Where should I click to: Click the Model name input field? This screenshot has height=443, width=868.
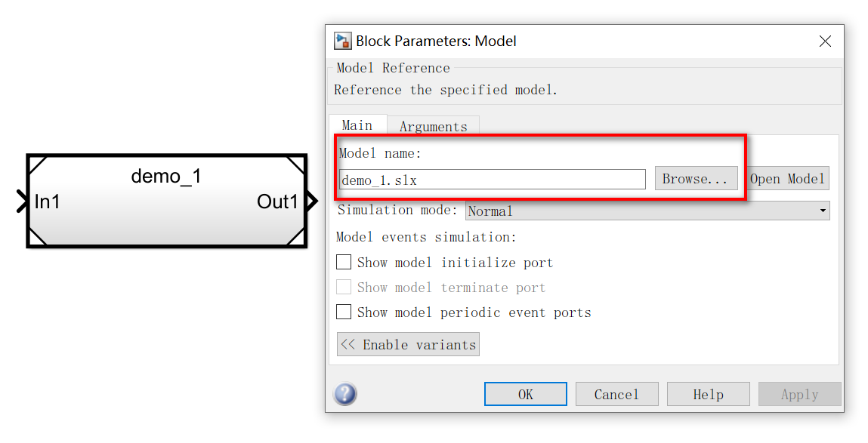(492, 180)
